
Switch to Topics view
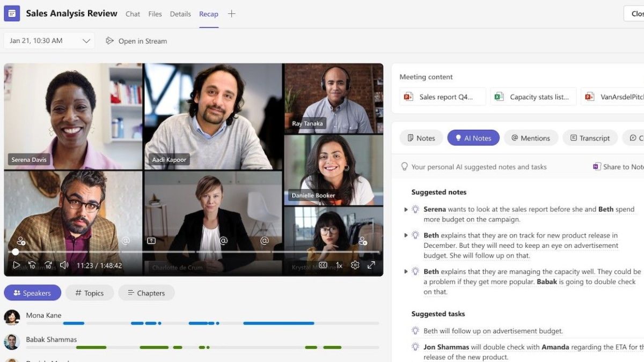(90, 293)
